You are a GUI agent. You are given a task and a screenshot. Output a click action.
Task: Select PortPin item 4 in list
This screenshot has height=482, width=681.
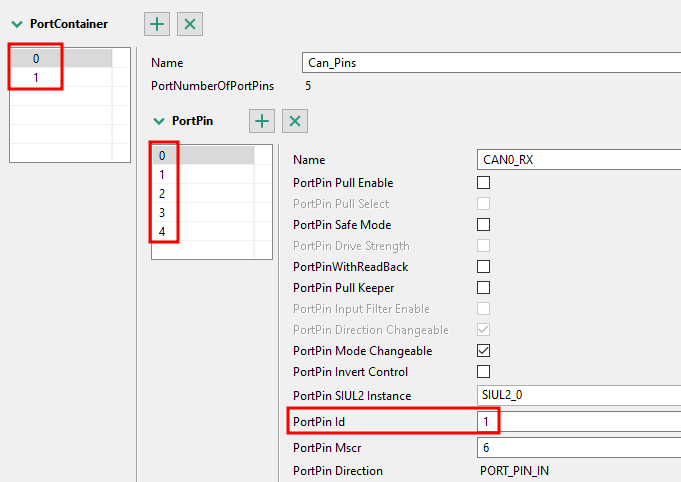pyautogui.click(x=162, y=232)
